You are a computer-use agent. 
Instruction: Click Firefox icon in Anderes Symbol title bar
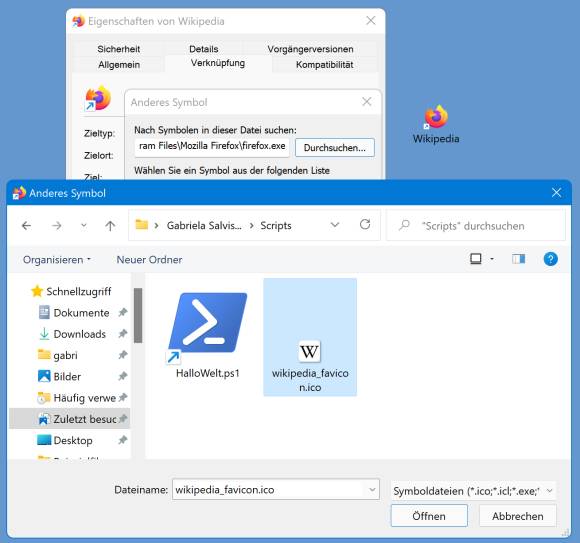(x=19, y=193)
